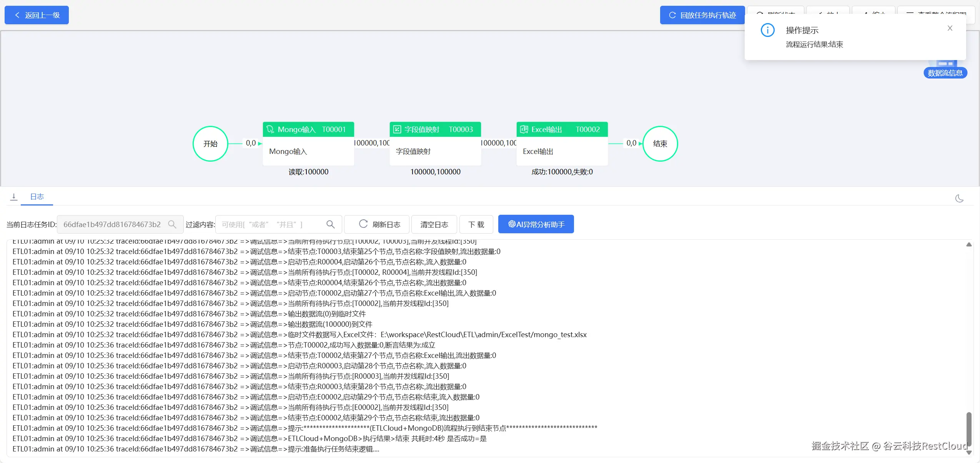Click the Excel输出 T00002 node header
The height and width of the screenshot is (463, 980).
click(x=562, y=129)
